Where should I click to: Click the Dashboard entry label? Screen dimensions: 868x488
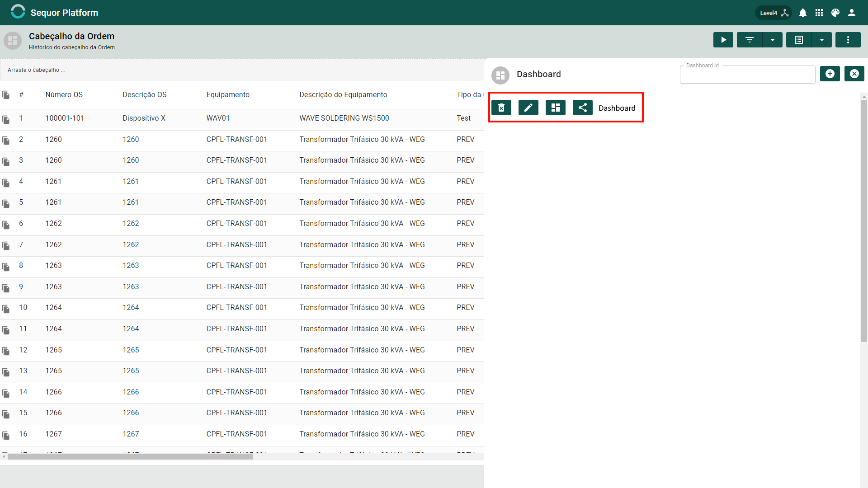(617, 108)
